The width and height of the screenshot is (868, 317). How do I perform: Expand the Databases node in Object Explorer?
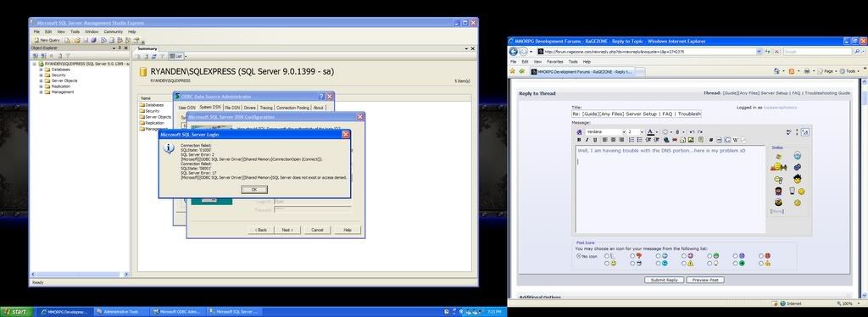pos(41,70)
